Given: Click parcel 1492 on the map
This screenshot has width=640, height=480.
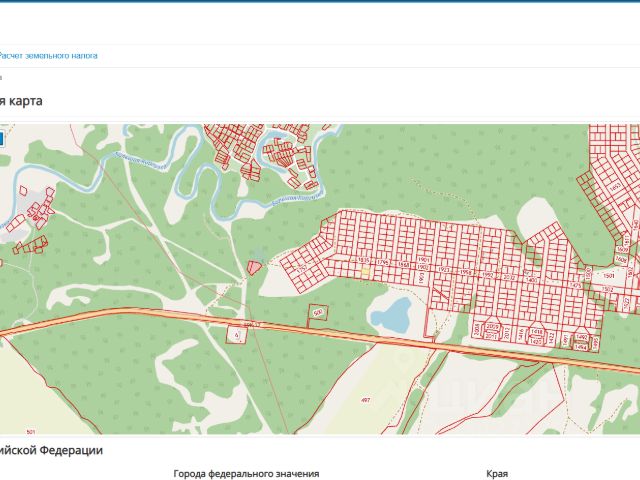Looking at the screenshot, I should coord(581,338).
